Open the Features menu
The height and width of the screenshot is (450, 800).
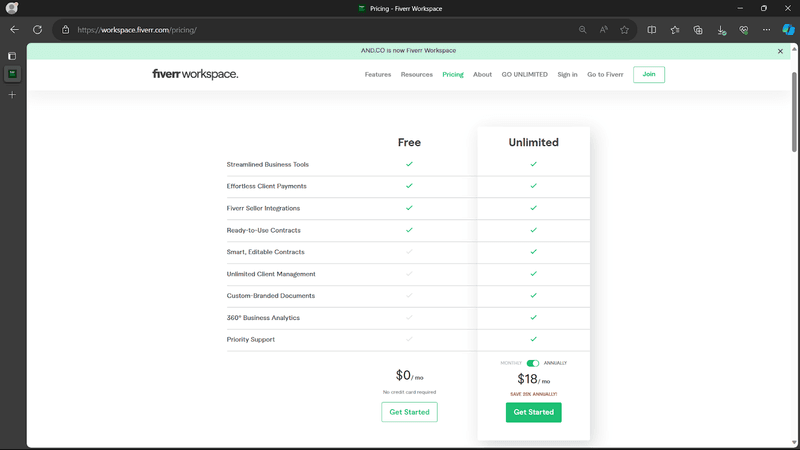tap(378, 74)
